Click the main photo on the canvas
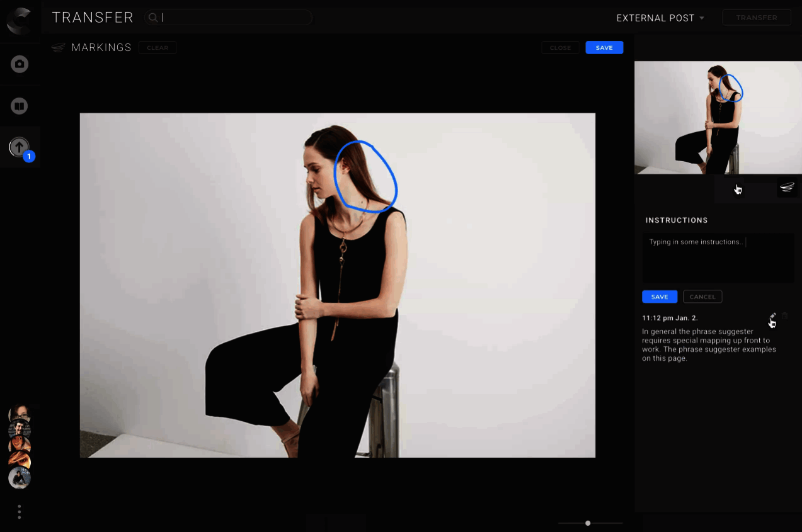802x532 pixels. (338, 285)
